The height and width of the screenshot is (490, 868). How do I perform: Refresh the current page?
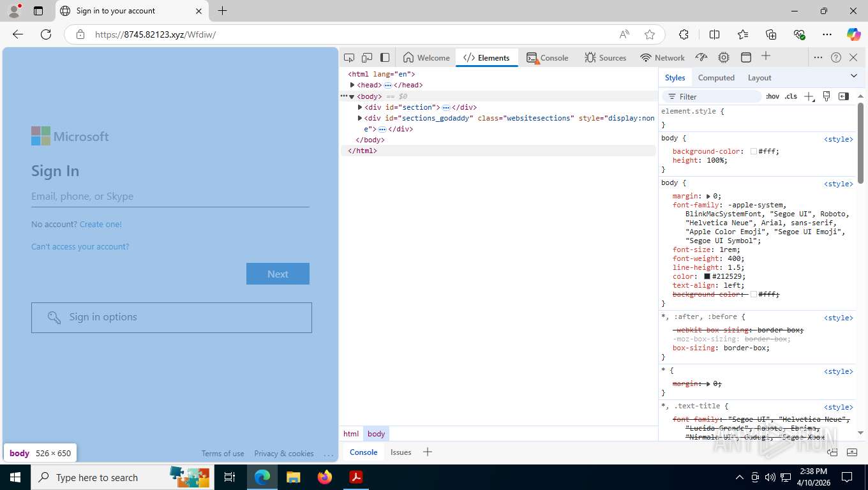(x=46, y=34)
